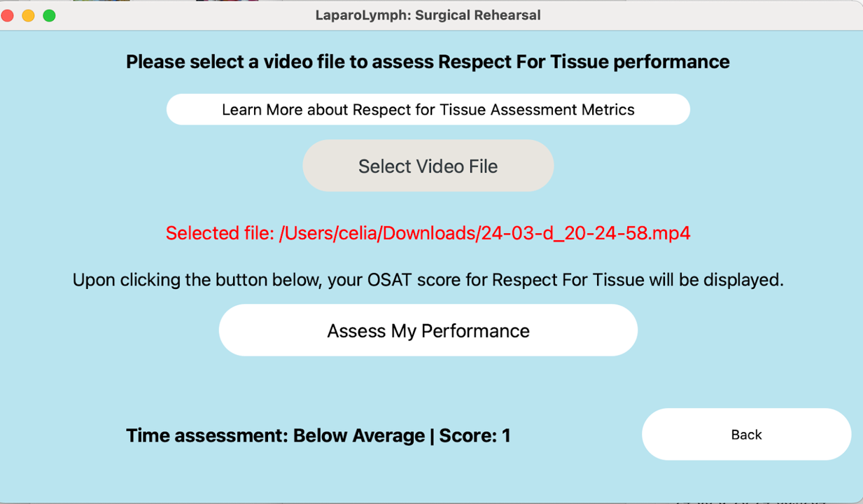This screenshot has width=863, height=504.
Task: Click the 'Below Average' result text
Action: click(359, 435)
